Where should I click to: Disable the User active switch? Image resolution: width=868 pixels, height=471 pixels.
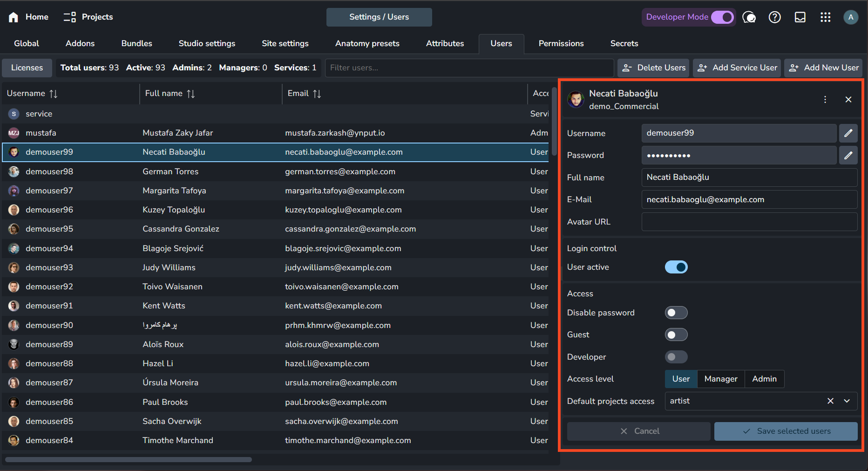coord(676,267)
